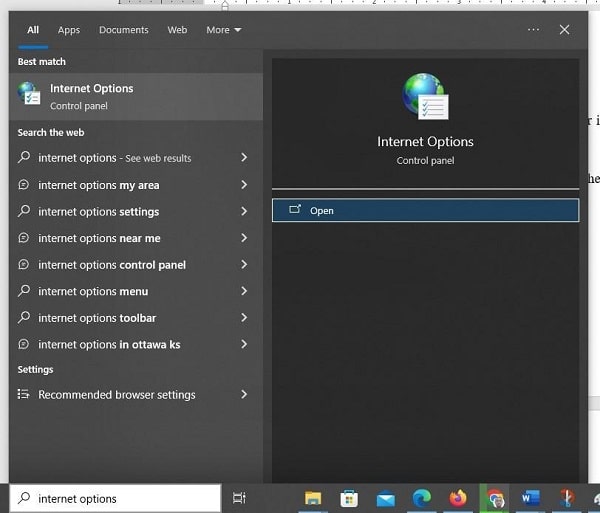600x513 pixels.
Task: Click the red pin-like app icon on taskbar
Action: (x=567, y=498)
